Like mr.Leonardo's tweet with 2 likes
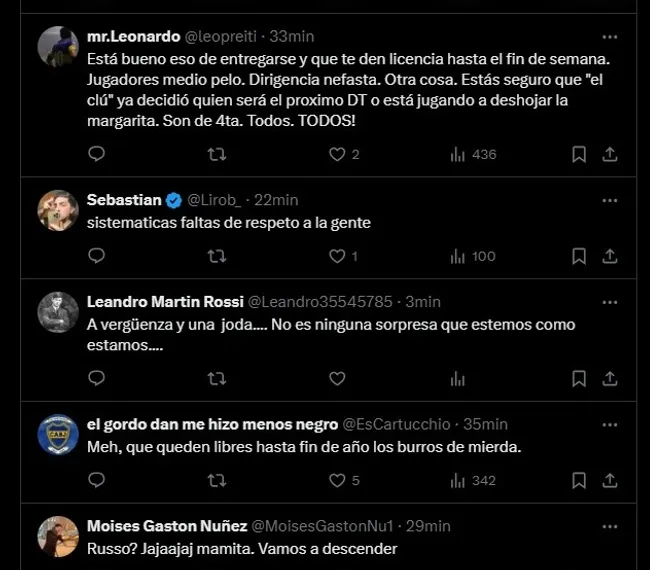This screenshot has height=570, width=650. (x=337, y=154)
